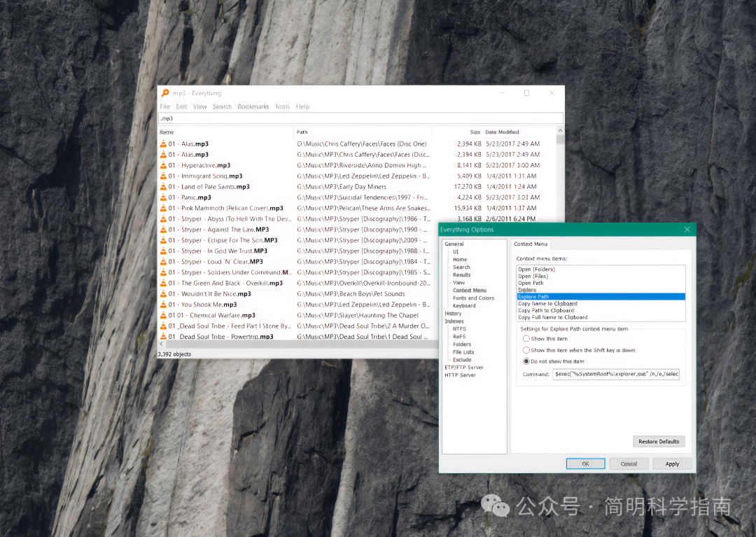This screenshot has height=537, width=756.
Task: Click Apply in Everything Options
Action: coord(672,463)
